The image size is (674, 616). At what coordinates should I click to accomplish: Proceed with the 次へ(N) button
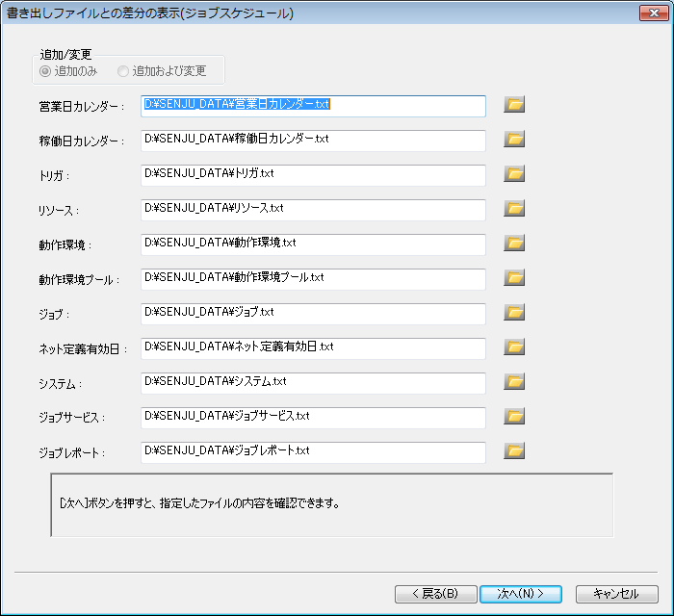click(521, 594)
